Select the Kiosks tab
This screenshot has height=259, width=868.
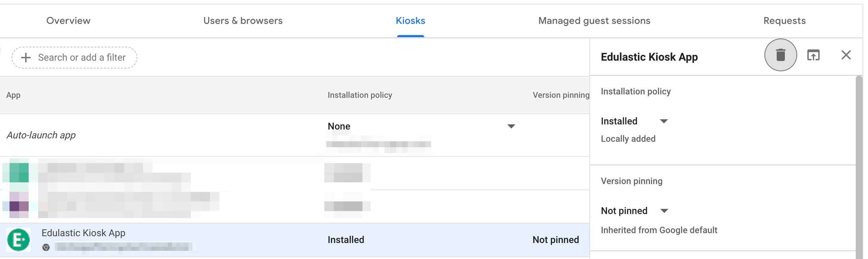[410, 21]
